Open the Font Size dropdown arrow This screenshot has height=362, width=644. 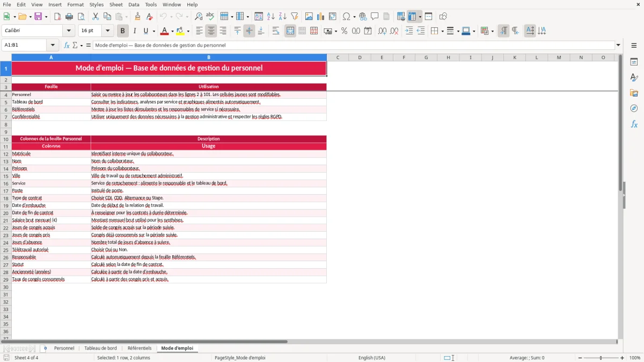(107, 31)
